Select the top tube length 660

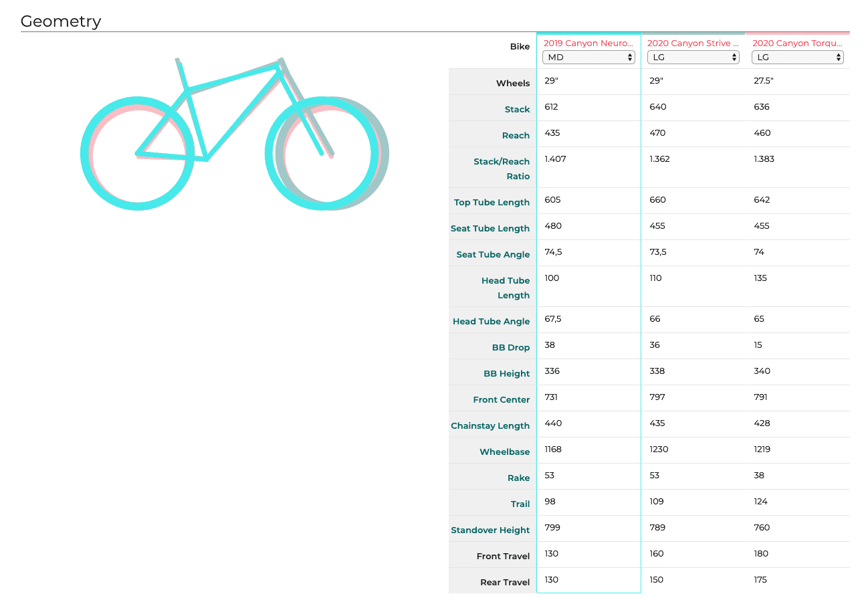click(658, 200)
